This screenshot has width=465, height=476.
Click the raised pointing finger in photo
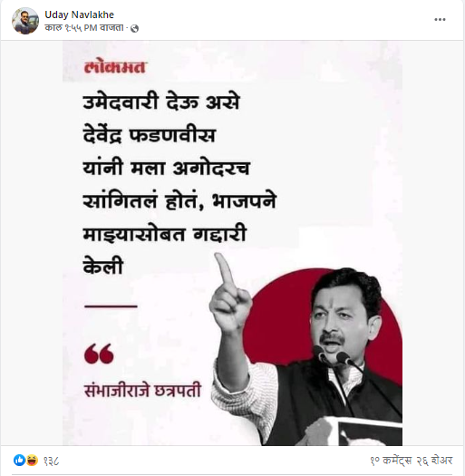(x=224, y=270)
